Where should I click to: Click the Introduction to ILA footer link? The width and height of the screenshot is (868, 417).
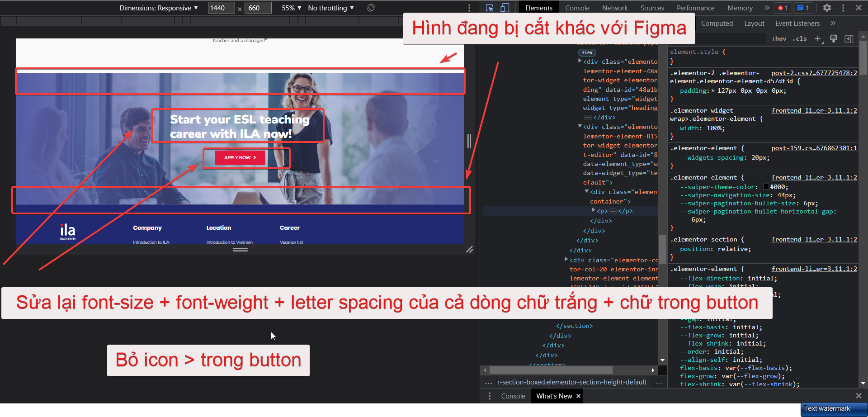151,242
